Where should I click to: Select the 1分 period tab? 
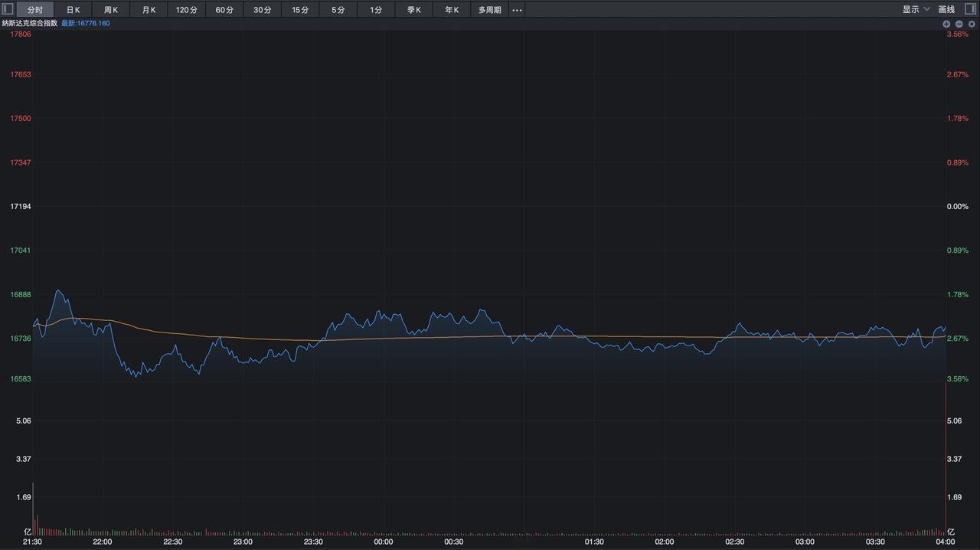(376, 10)
